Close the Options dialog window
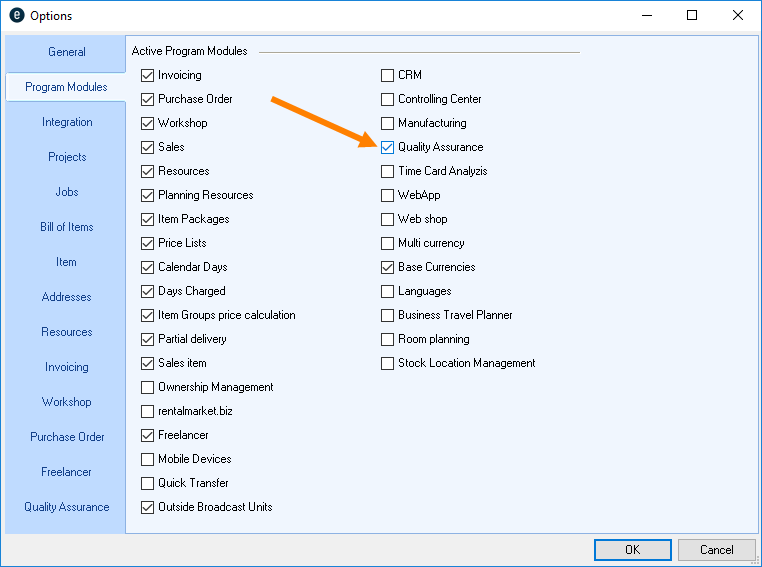This screenshot has height=567, width=762. coord(738,16)
